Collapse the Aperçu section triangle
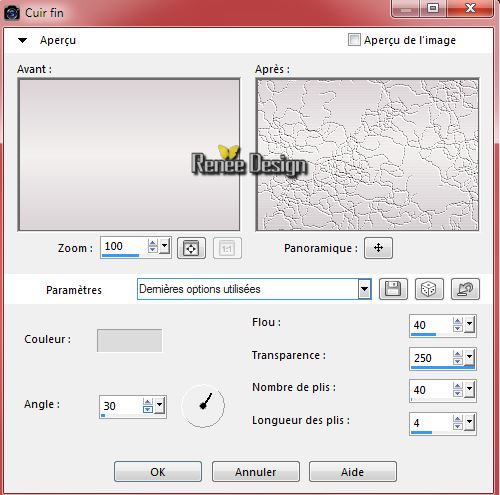The width and height of the screenshot is (500, 495). click(23, 40)
